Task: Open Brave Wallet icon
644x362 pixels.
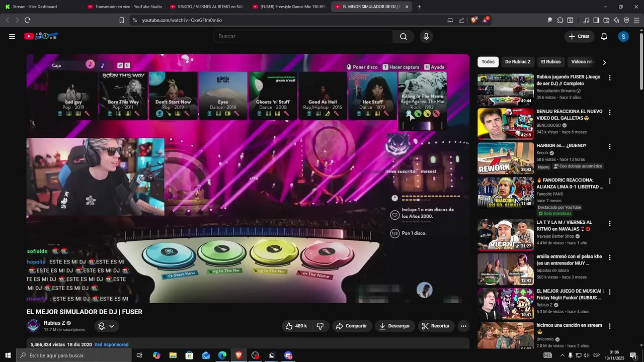Action: [606, 20]
